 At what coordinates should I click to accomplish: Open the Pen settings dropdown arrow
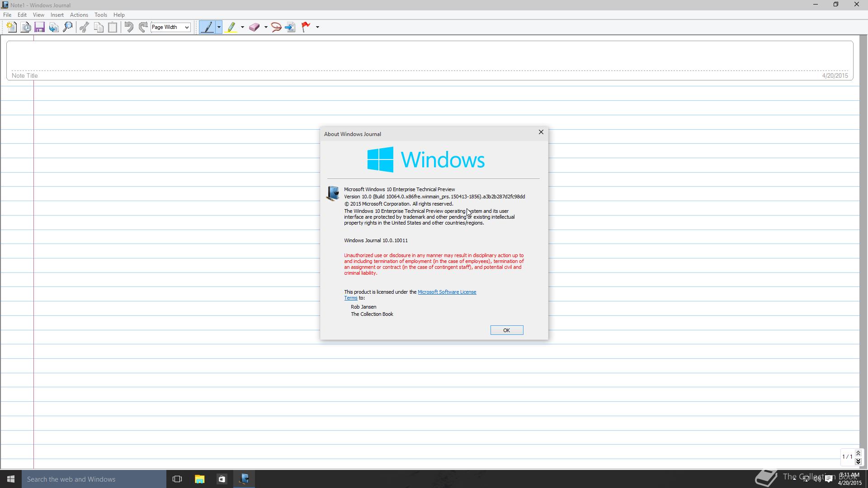coord(219,27)
